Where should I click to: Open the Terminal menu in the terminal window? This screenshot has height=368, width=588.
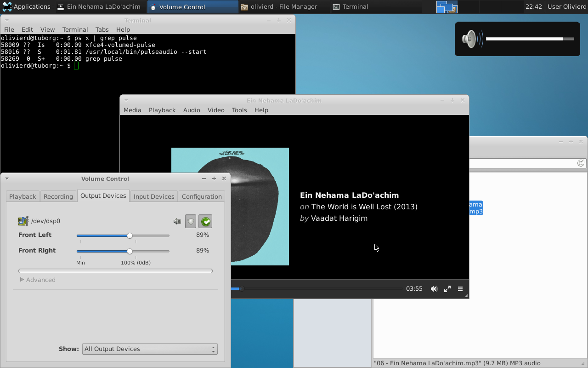click(75, 29)
